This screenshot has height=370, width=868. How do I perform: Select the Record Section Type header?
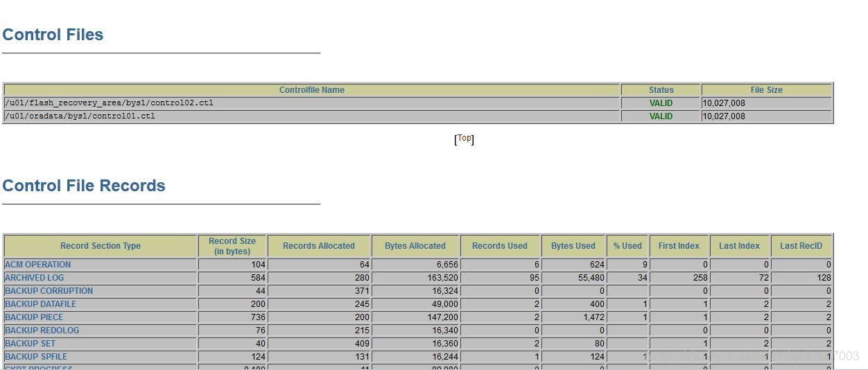pos(101,246)
